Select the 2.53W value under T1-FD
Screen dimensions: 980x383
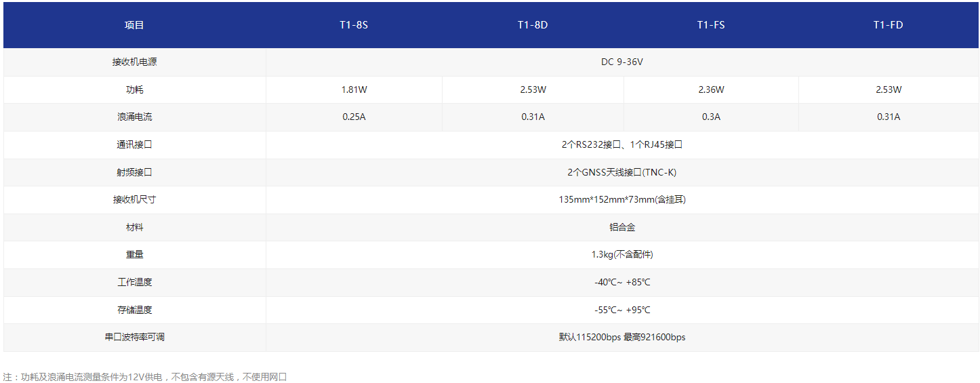point(889,89)
